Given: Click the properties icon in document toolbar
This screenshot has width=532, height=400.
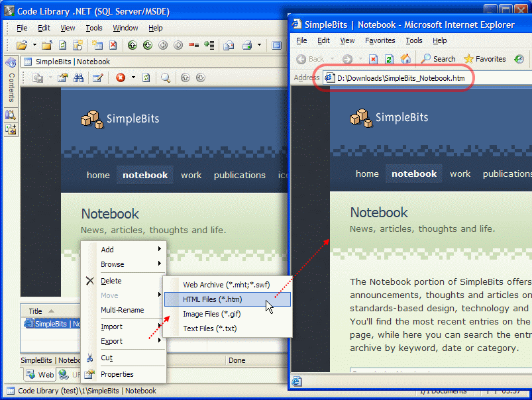Looking at the screenshot, I should point(62,77).
